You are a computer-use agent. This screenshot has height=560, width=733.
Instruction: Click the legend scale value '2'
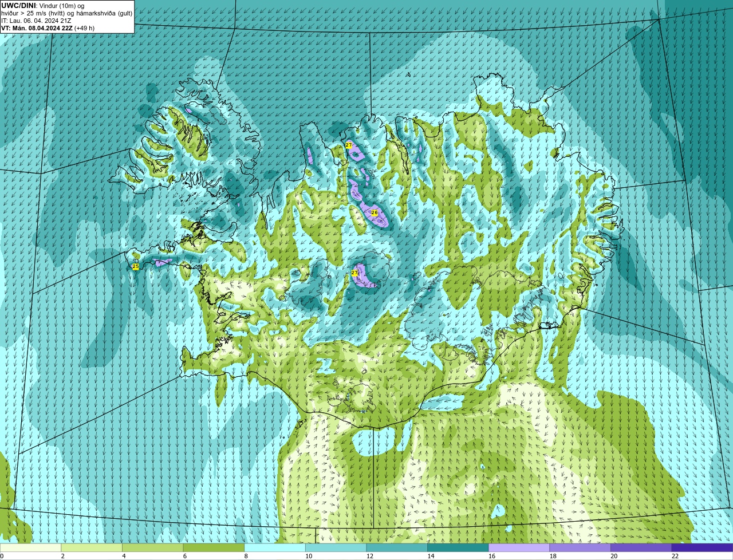coord(62,556)
